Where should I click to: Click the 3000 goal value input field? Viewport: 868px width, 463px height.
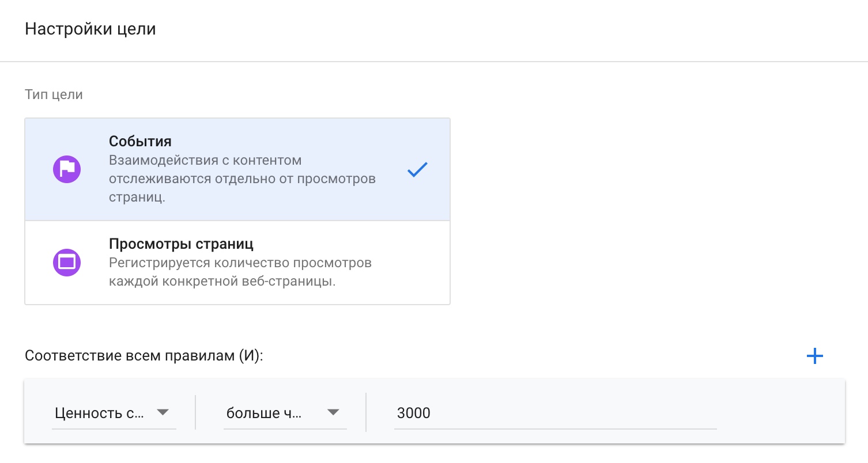(x=555, y=413)
